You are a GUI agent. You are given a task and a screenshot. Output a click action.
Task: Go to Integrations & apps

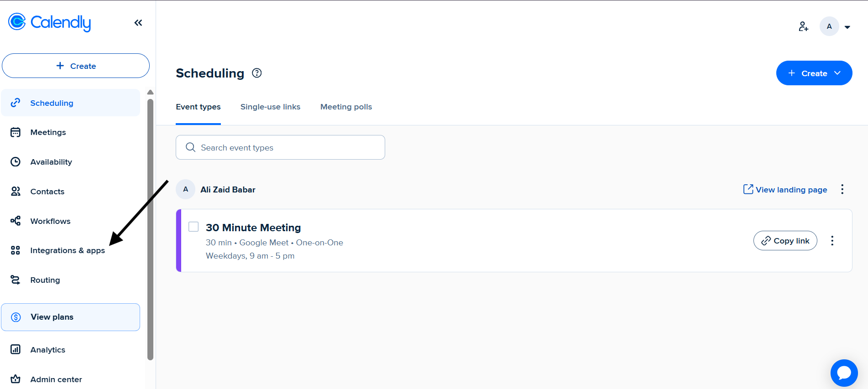tap(67, 250)
